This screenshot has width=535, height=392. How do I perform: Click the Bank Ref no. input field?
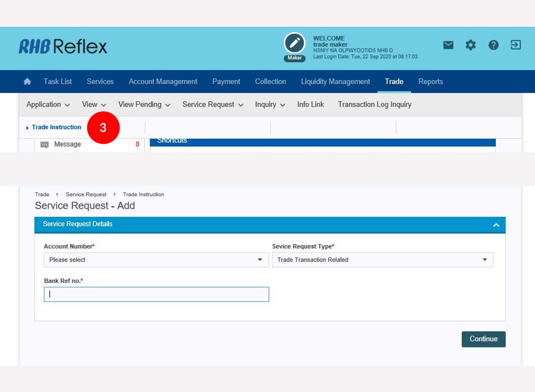coord(156,294)
